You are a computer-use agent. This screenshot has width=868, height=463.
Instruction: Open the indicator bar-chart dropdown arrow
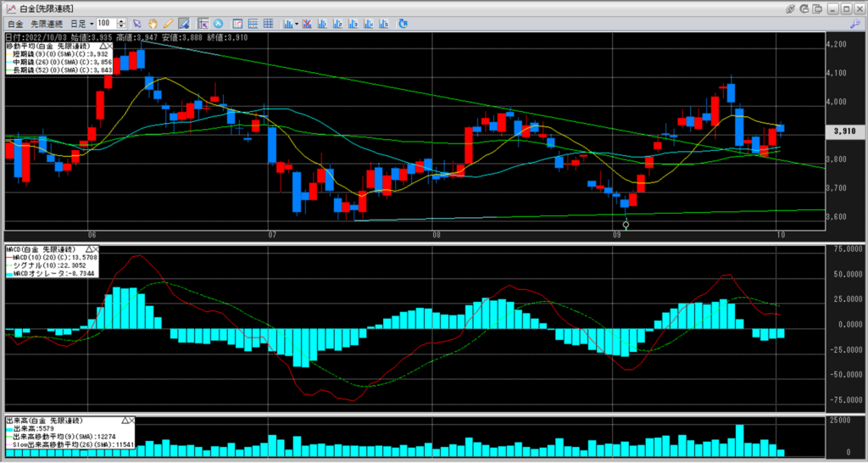click(x=297, y=24)
